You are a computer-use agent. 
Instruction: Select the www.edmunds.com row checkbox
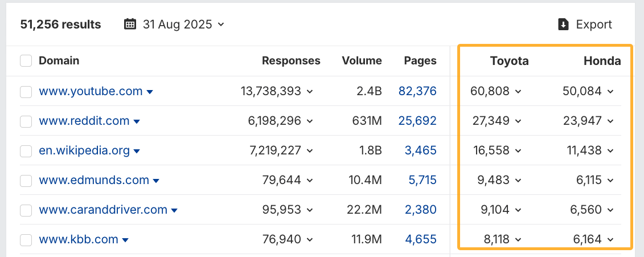[x=26, y=181]
